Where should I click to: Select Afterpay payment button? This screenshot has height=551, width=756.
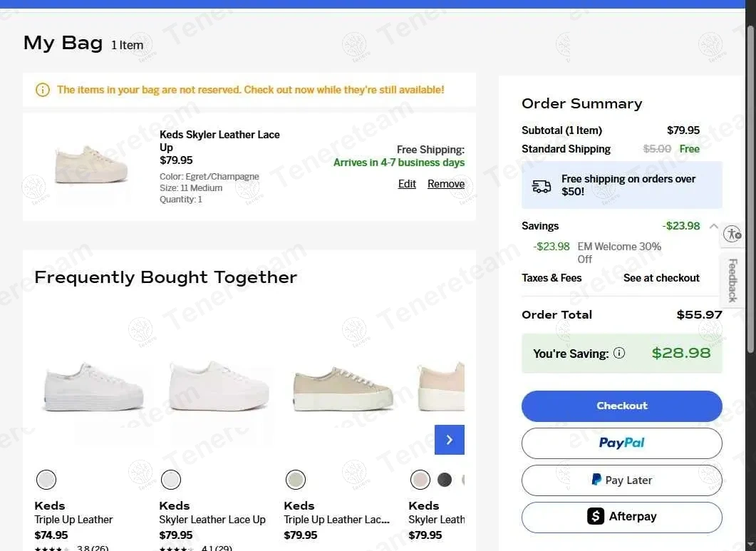click(621, 517)
